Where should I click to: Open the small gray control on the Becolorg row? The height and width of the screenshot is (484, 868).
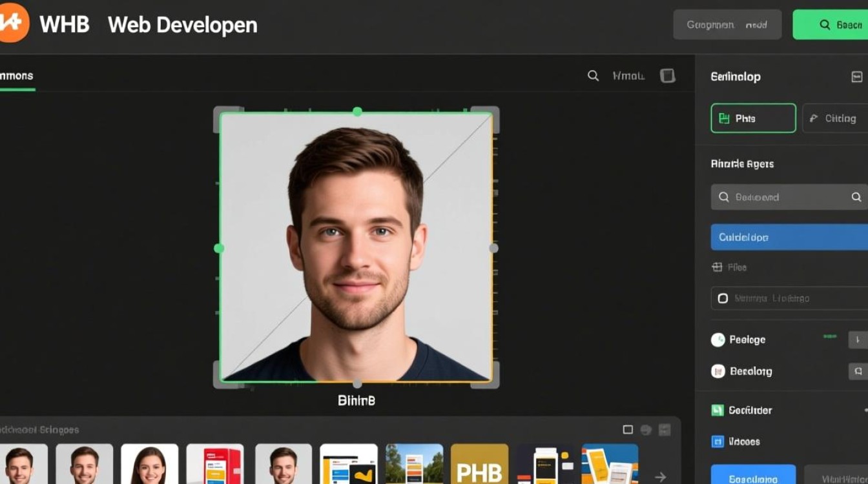858,371
